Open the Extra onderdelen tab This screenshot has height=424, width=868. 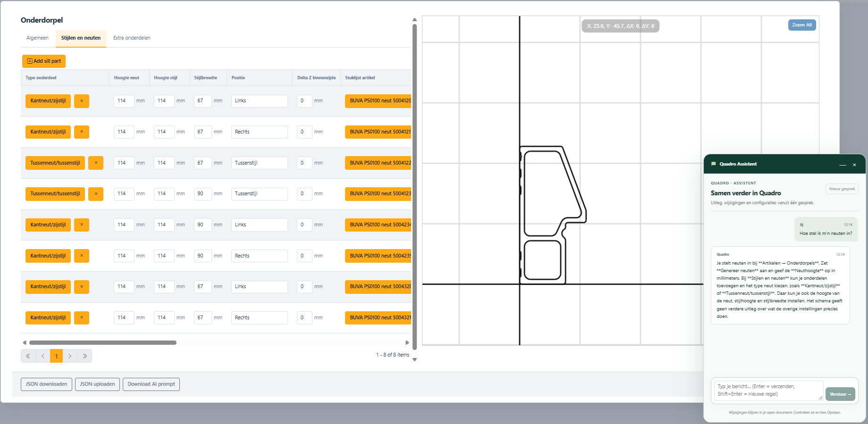(132, 38)
